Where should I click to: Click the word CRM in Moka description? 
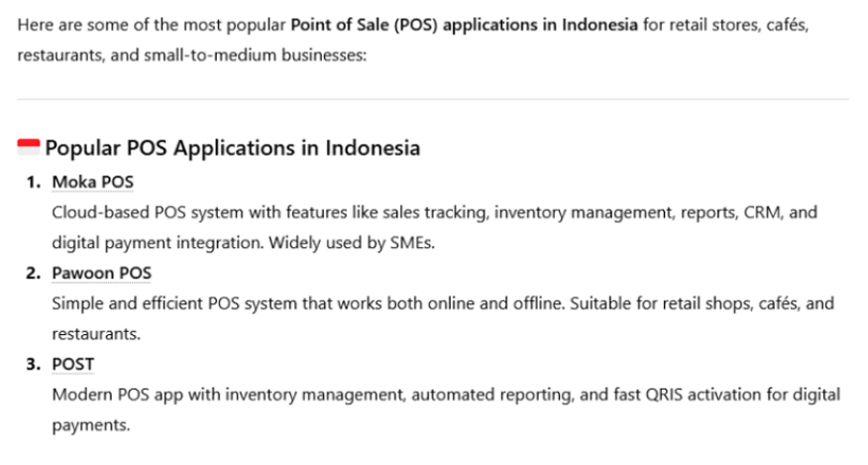tap(763, 212)
